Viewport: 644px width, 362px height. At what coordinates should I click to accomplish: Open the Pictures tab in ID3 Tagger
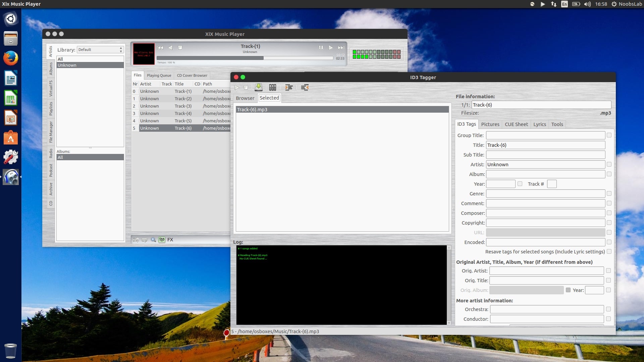tap(490, 124)
